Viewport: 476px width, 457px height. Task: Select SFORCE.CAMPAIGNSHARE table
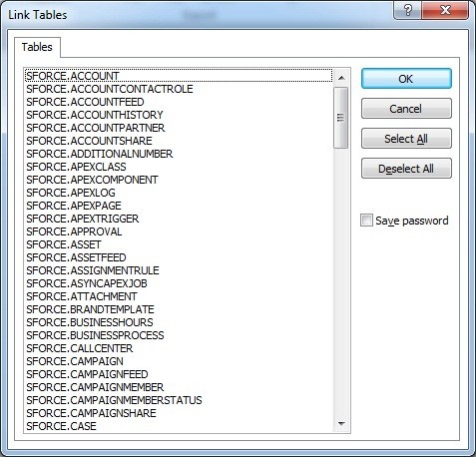point(179,413)
